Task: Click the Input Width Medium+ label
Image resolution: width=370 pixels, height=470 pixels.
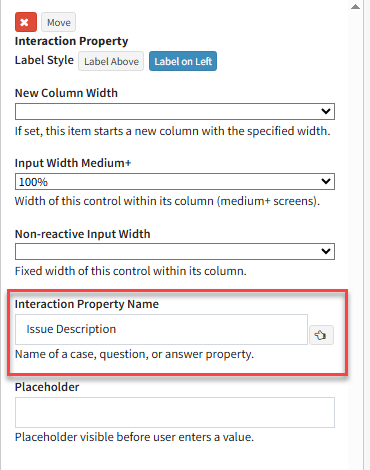Action: tap(73, 163)
